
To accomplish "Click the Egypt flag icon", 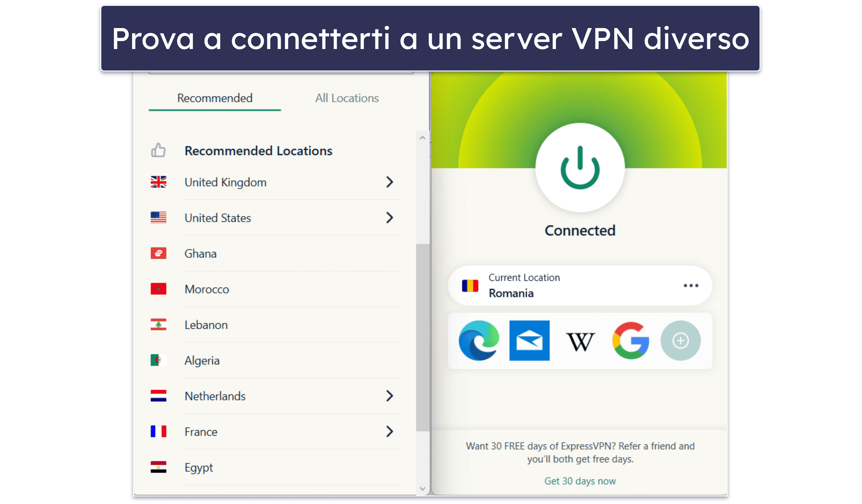I will pyautogui.click(x=158, y=467).
